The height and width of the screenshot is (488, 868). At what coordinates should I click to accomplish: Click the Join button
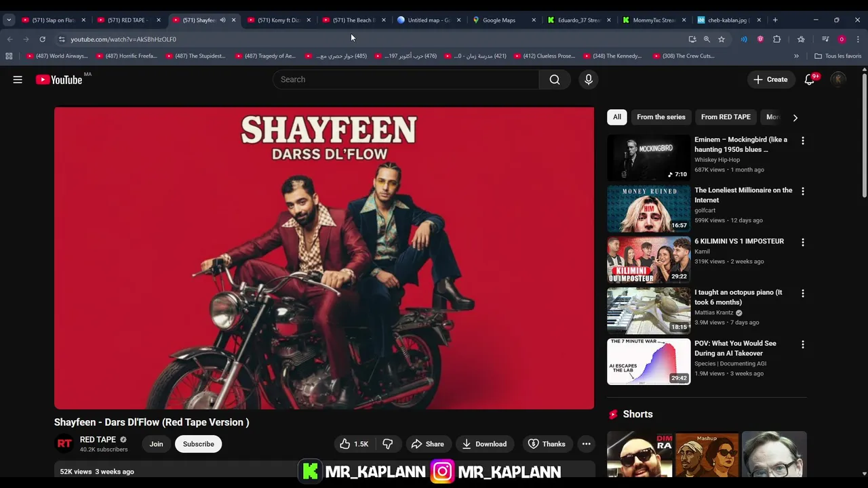pyautogui.click(x=156, y=444)
